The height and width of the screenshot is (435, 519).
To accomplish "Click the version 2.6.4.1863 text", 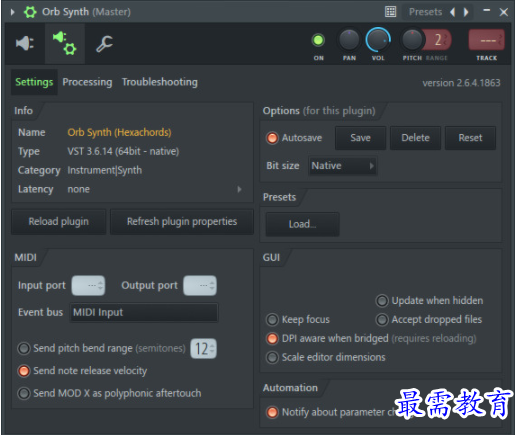I will pyautogui.click(x=461, y=83).
